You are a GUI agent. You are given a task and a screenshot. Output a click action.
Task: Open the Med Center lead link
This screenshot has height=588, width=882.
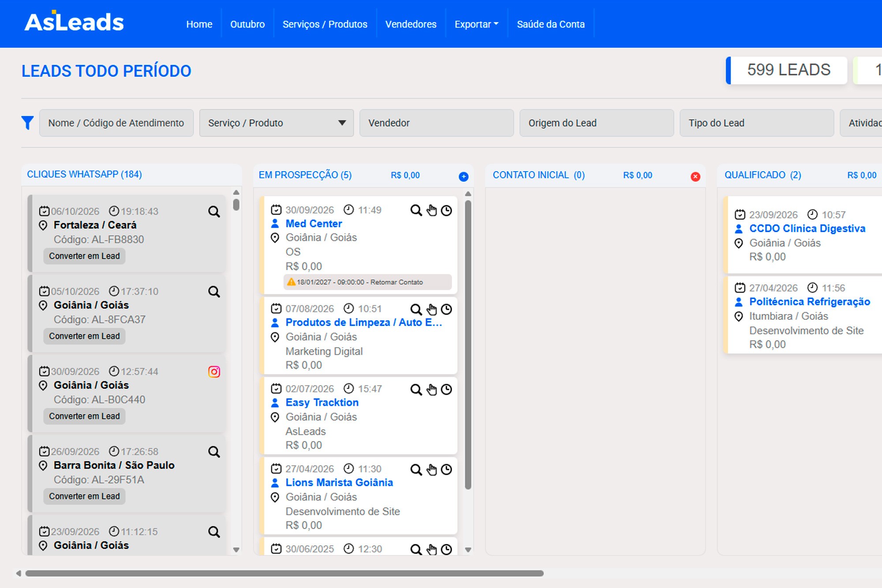point(314,224)
